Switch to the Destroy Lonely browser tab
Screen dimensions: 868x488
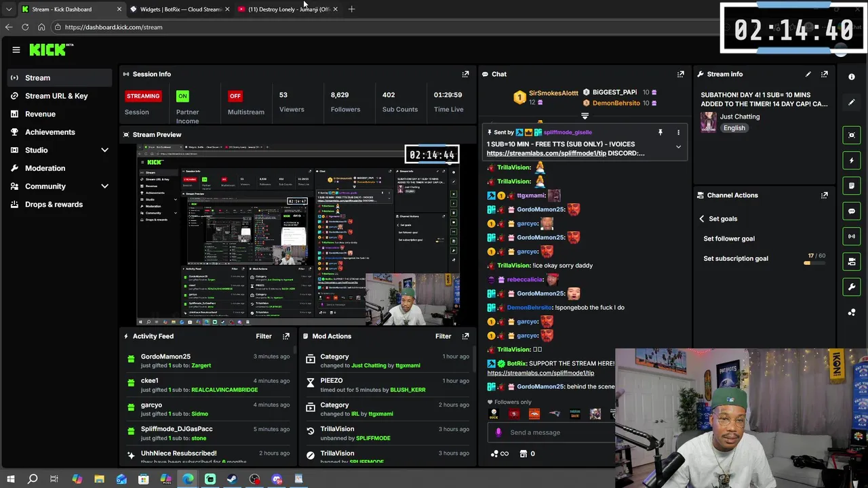pyautogui.click(x=288, y=9)
